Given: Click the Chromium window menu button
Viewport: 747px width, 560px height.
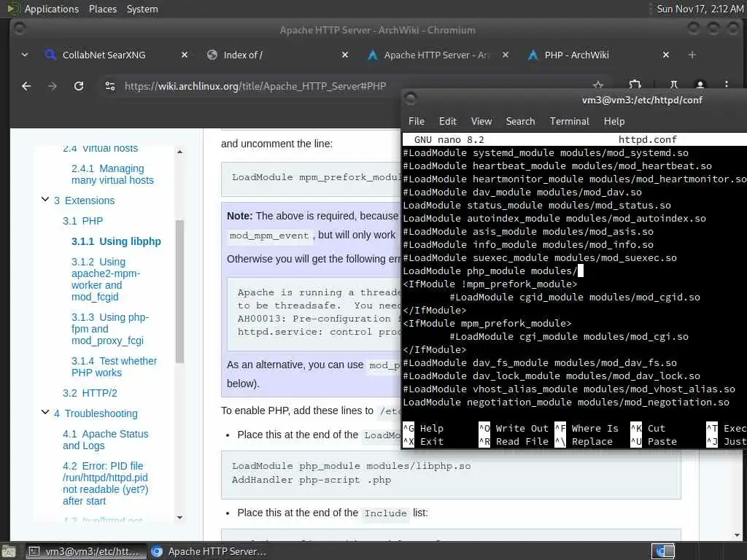Looking at the screenshot, I should point(20,28).
